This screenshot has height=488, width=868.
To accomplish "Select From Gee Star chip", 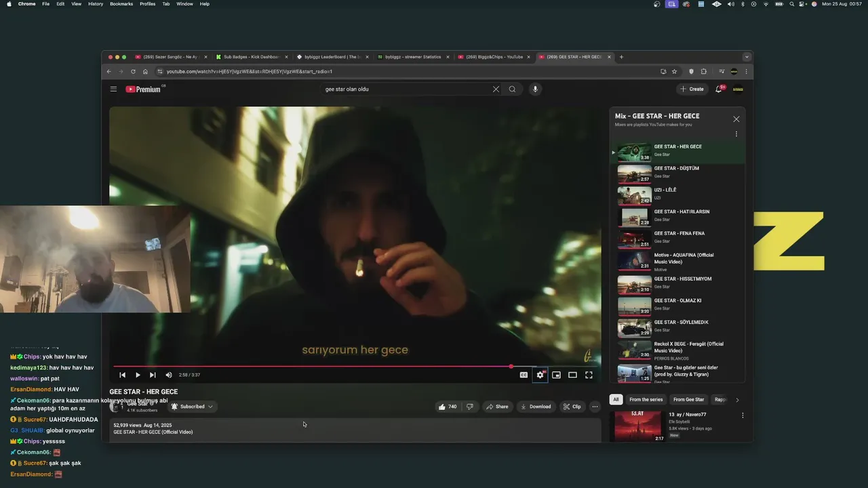I will [689, 399].
